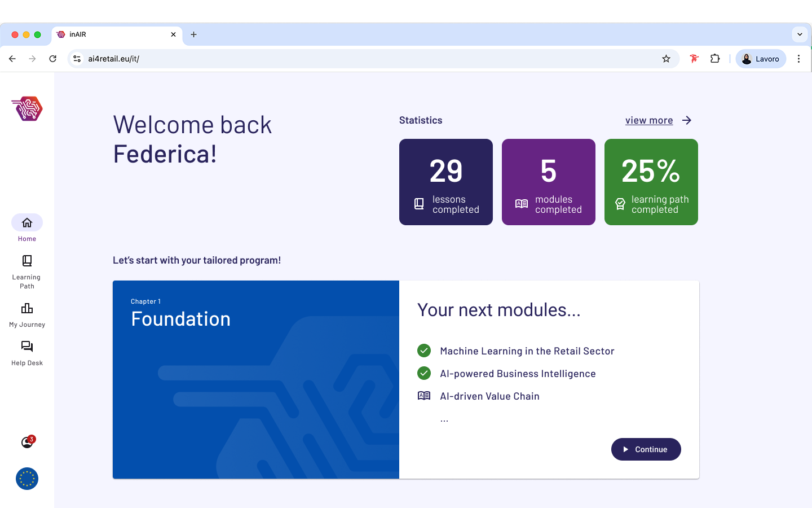The width and height of the screenshot is (812, 508).
Task: Click the Statistics heading
Action: [x=421, y=120]
